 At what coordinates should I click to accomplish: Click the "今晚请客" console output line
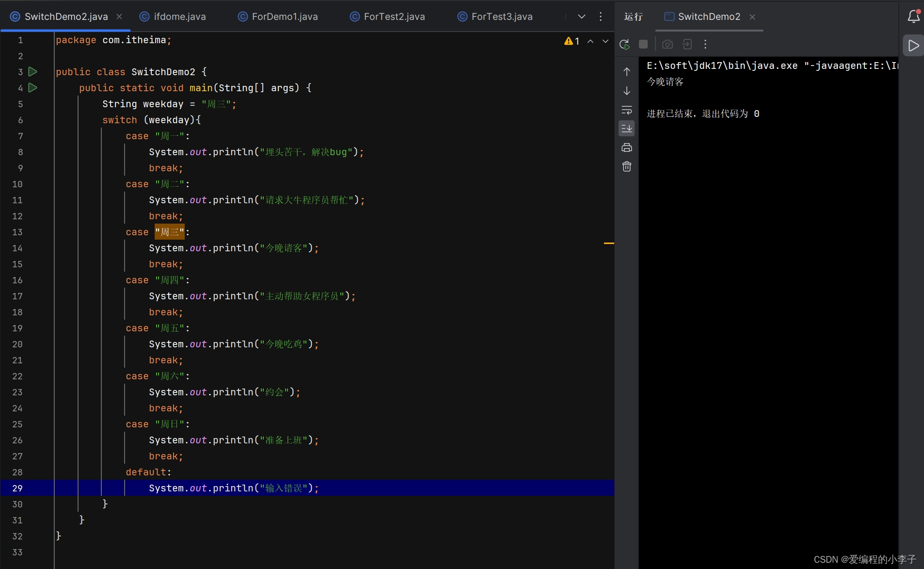[665, 81]
